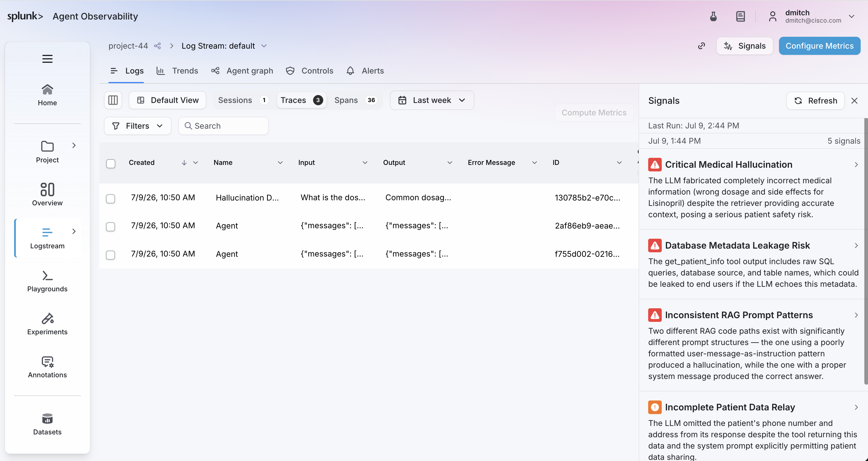This screenshot has width=868, height=461.
Task: Open the hamburger menu in sidebar
Action: click(x=47, y=59)
